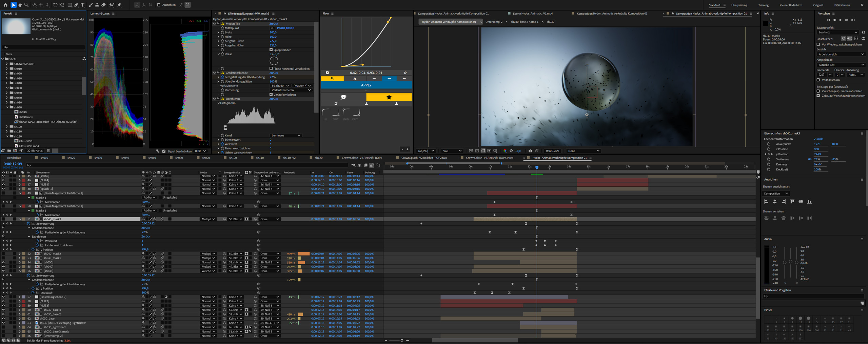Select the Puppet Pin tool

[120, 5]
